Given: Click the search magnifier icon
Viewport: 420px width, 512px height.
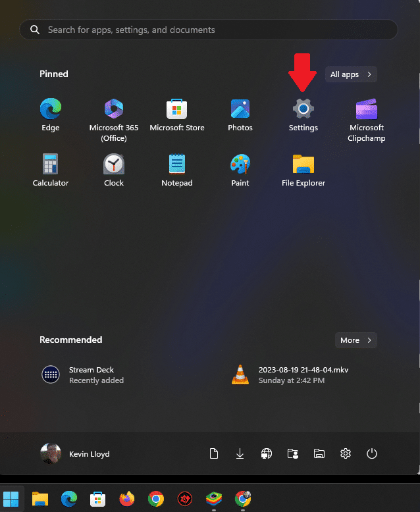Looking at the screenshot, I should [x=35, y=30].
